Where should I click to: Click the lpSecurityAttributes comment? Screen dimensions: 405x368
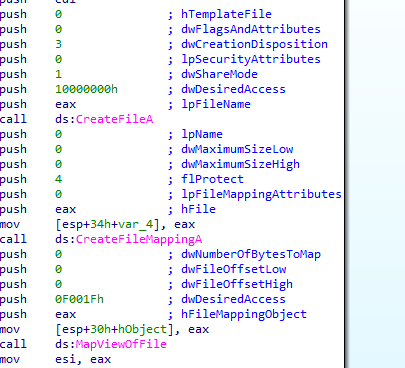click(x=251, y=59)
